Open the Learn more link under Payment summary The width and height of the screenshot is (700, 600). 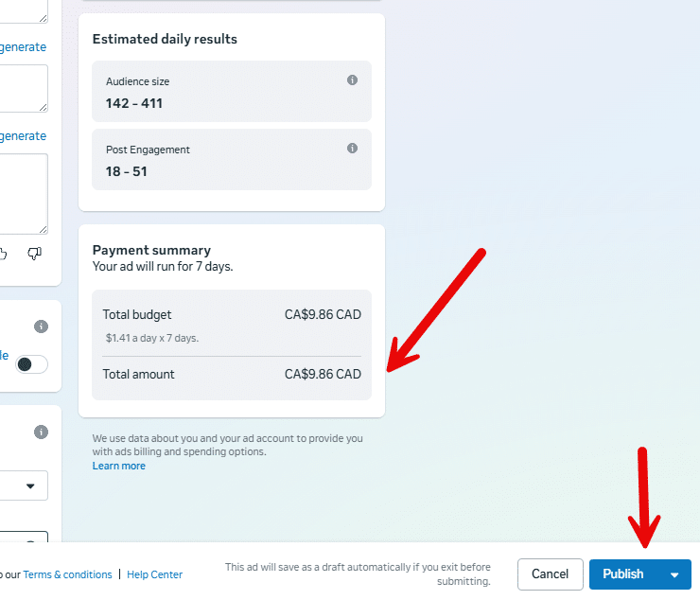[119, 466]
